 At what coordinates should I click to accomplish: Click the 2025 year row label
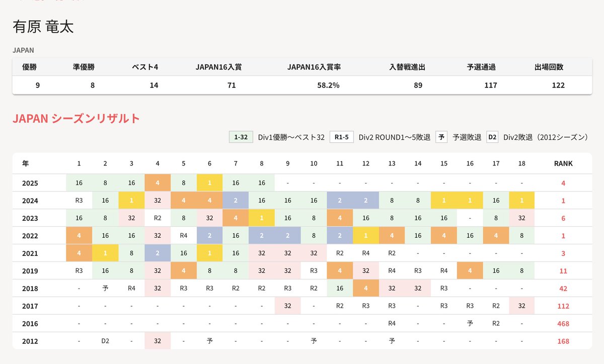[30, 183]
